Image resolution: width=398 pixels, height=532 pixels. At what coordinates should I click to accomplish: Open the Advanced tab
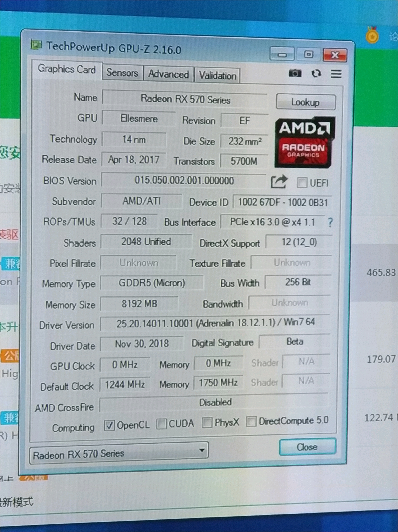[x=168, y=74]
